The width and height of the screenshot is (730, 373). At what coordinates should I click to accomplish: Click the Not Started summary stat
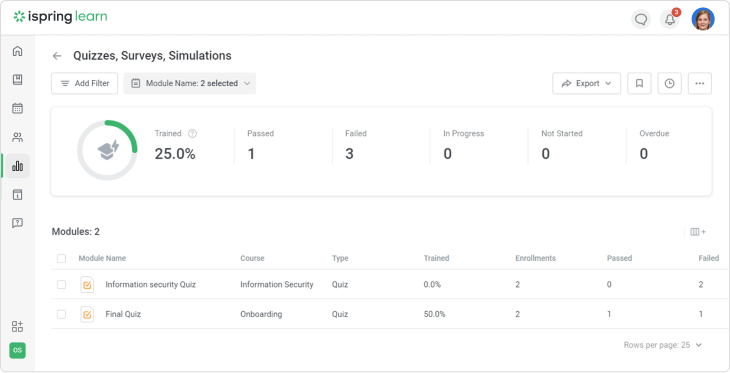[x=562, y=146]
